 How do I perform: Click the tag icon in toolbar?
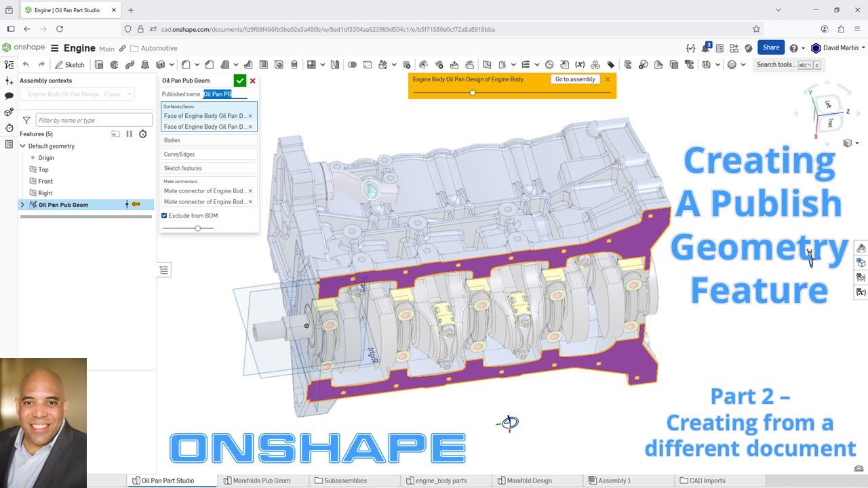[611, 65]
